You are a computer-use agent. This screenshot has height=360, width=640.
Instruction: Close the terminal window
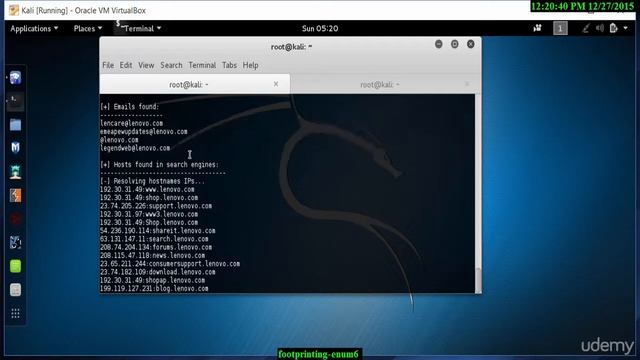[471, 44]
